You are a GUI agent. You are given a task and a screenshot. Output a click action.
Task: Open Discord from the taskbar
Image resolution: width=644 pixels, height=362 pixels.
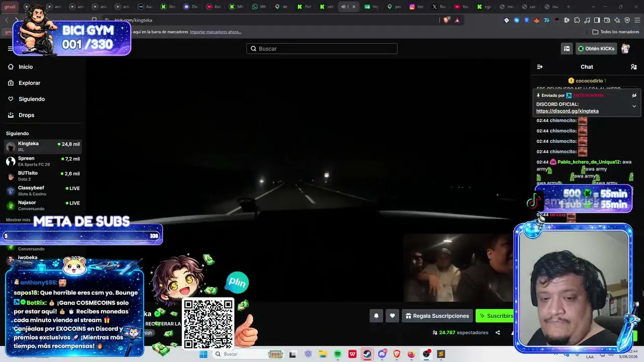(x=382, y=354)
